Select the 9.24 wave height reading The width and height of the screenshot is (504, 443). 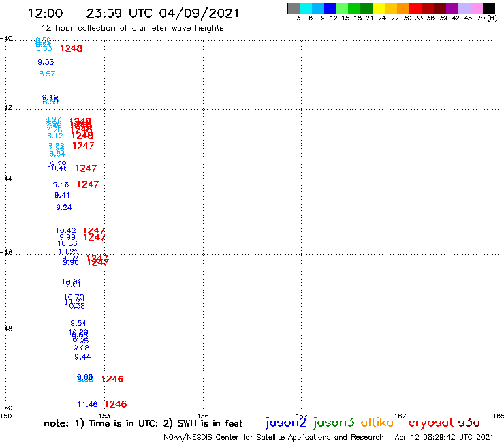click(x=64, y=207)
